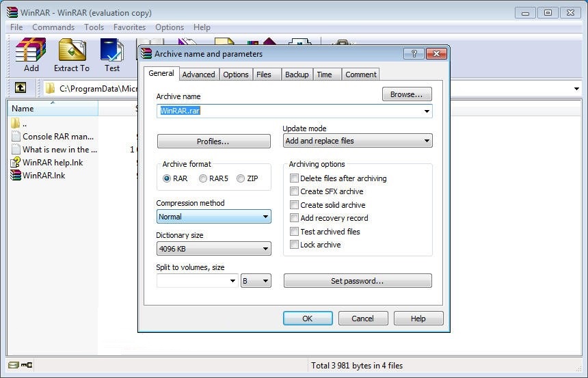Click the Profiles... button

click(x=213, y=141)
